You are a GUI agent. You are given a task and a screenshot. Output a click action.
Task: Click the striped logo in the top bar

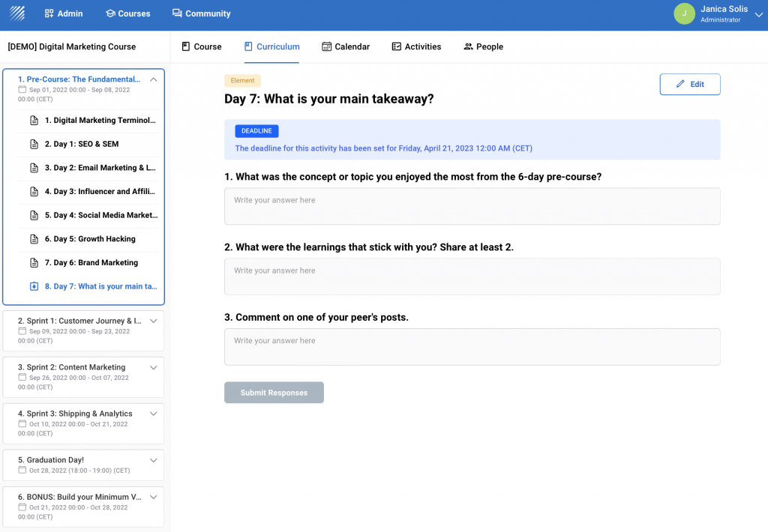point(16,13)
